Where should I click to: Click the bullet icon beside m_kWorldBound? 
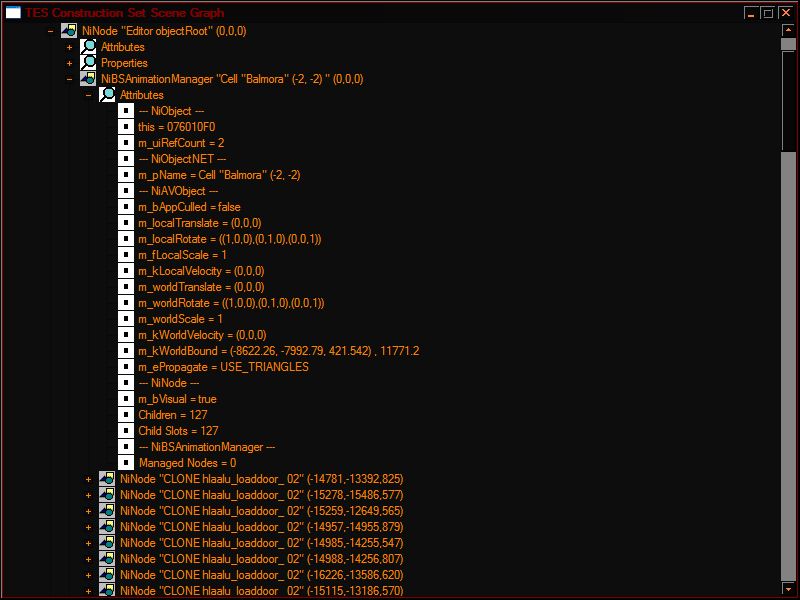point(126,351)
